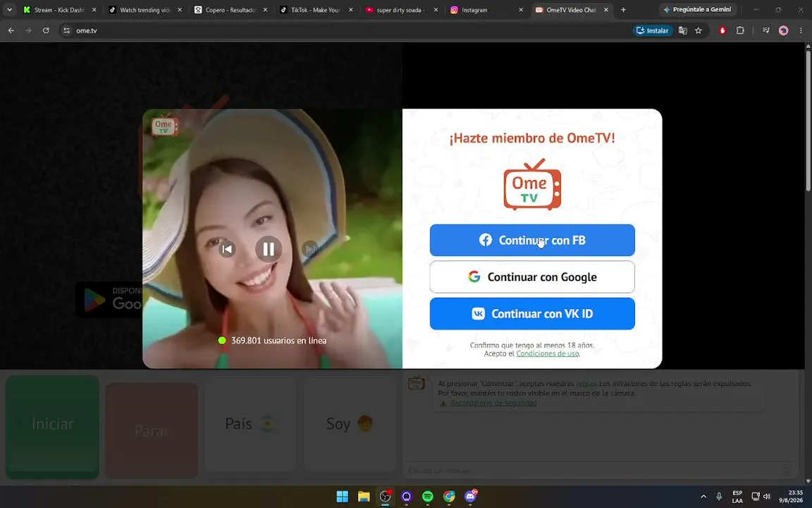Screen dimensions: 812x508
Task: Click the OmeTV logo in dialog
Action: click(x=532, y=185)
